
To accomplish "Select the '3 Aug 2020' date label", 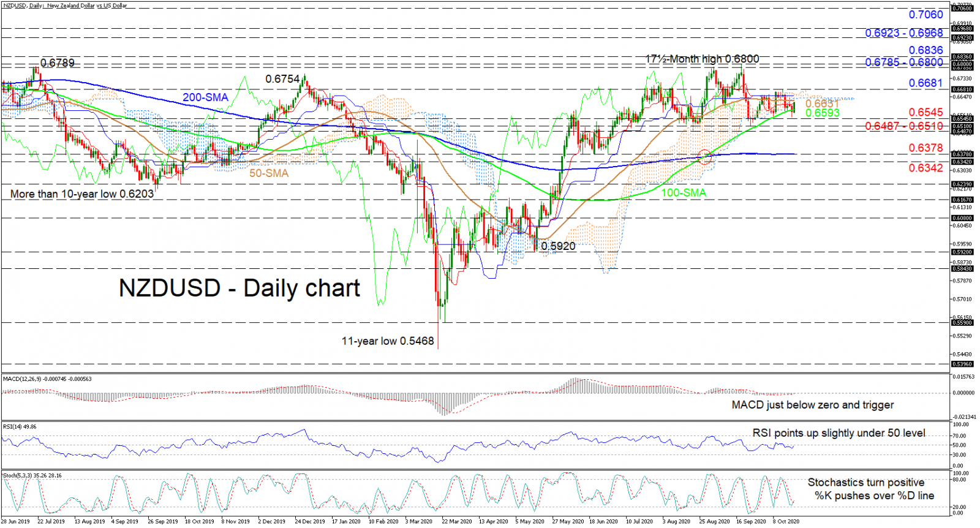I will 676,522.
